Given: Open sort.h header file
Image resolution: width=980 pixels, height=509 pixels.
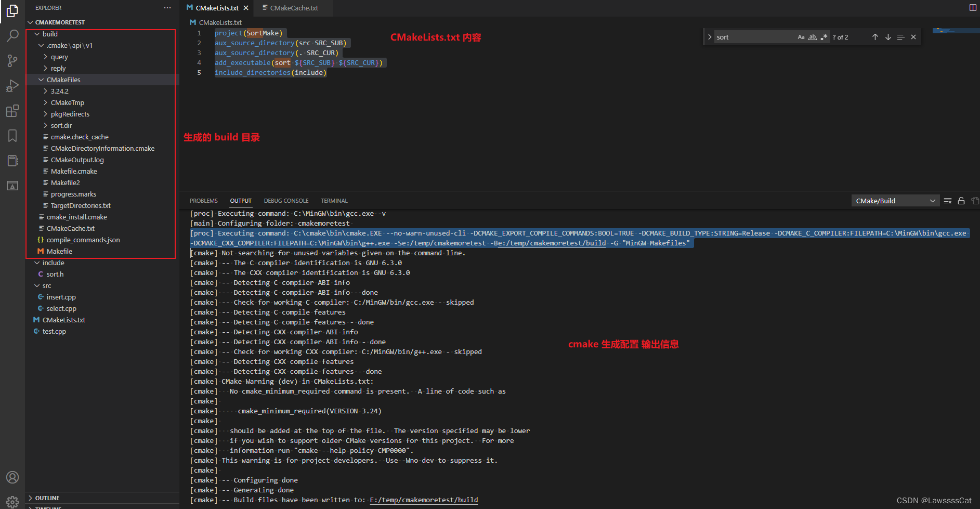Looking at the screenshot, I should pyautogui.click(x=102, y=274).
